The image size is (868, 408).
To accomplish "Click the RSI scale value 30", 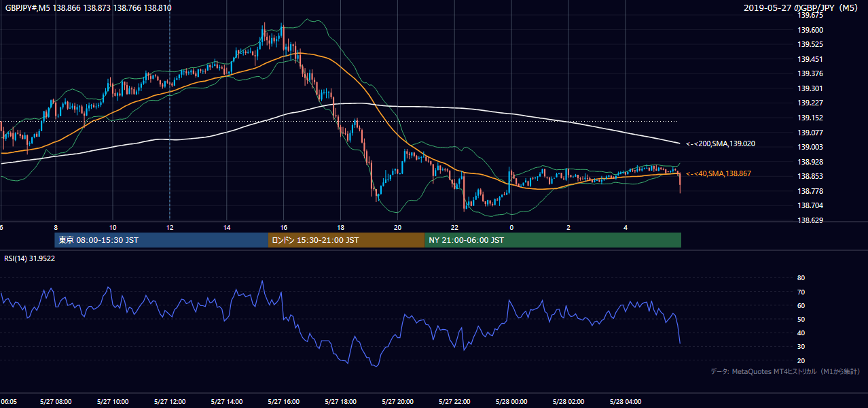I will click(x=801, y=347).
